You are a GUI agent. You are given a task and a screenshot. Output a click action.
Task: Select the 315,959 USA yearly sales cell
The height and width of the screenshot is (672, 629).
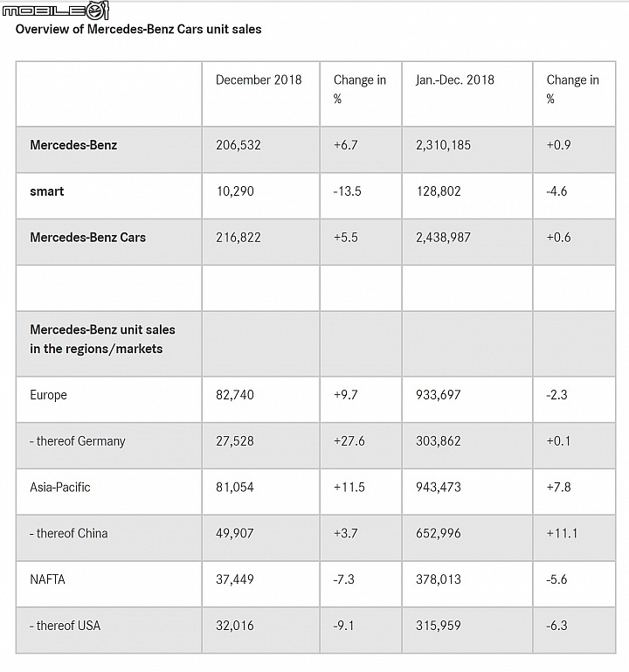tap(439, 626)
